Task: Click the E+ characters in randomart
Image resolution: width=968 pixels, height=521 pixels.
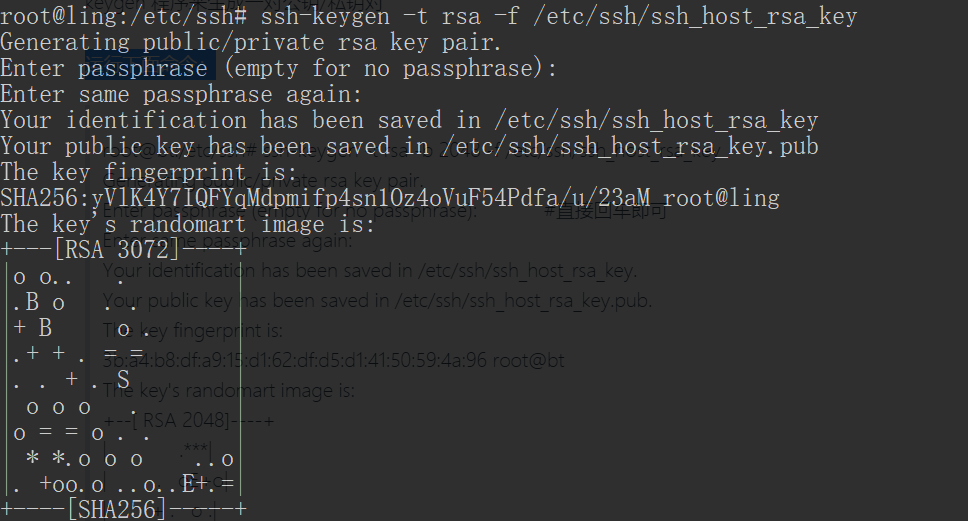Action: click(x=194, y=483)
